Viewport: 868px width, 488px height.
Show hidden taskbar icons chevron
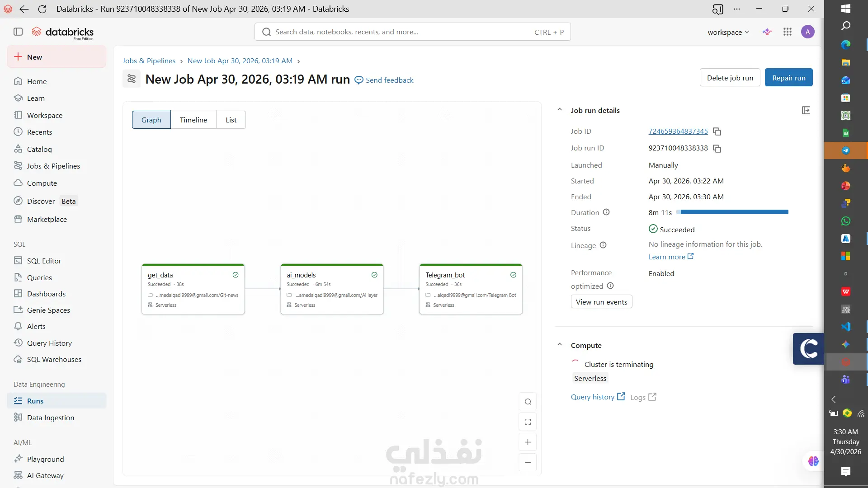click(x=834, y=399)
